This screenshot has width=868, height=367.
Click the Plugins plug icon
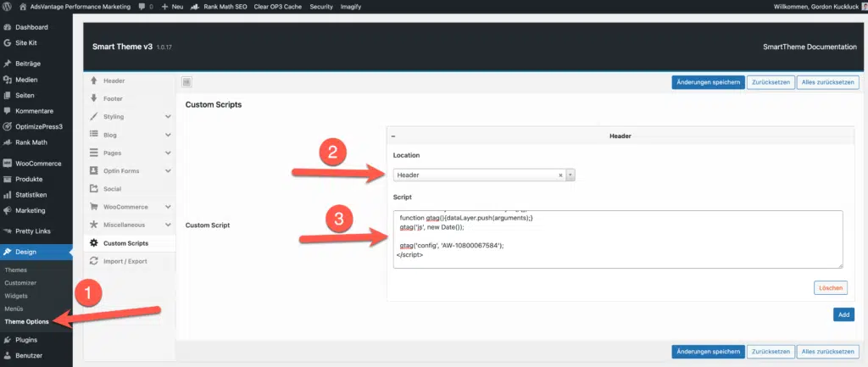[7, 340]
